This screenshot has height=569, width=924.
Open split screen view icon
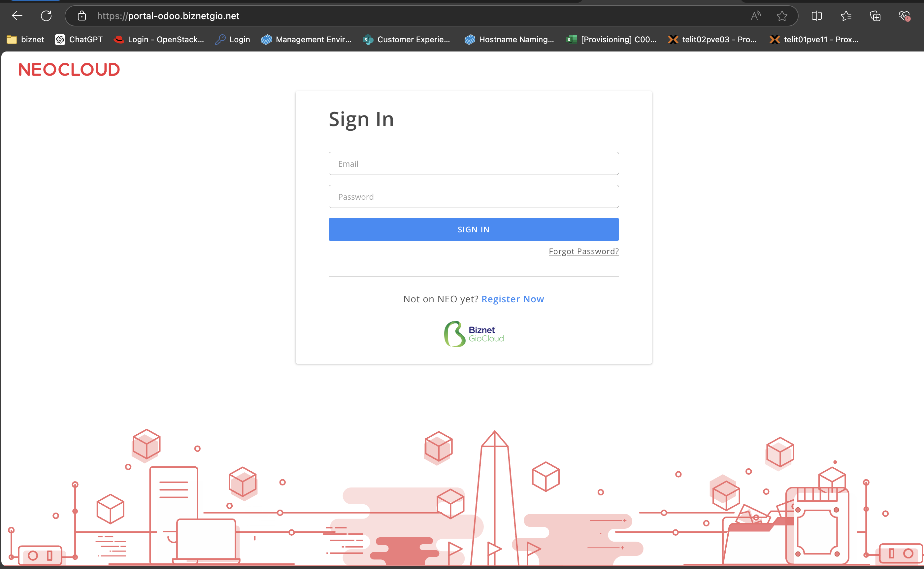[816, 16]
